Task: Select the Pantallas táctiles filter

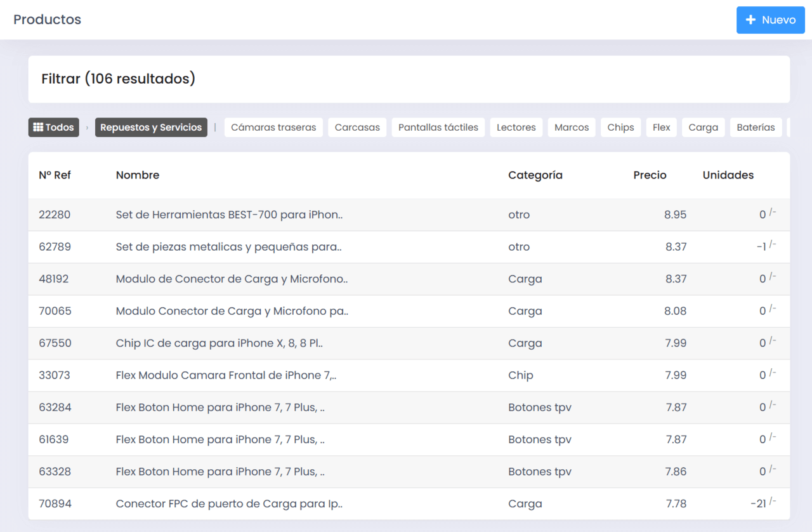Action: pos(438,128)
